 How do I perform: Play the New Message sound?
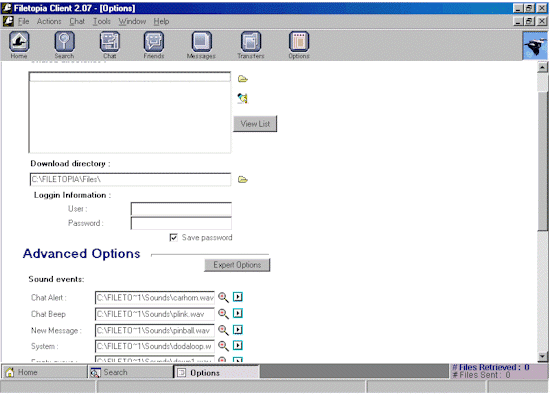tap(238, 330)
